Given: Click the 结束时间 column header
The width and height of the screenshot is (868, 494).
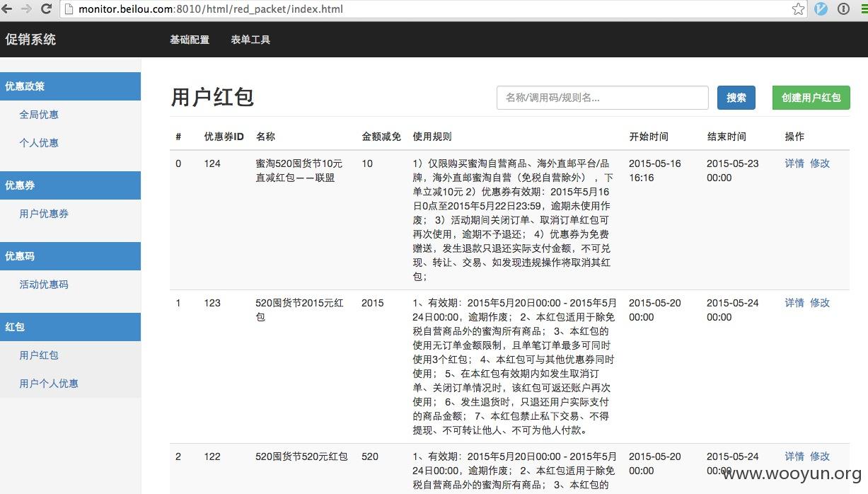Looking at the screenshot, I should click(727, 137).
